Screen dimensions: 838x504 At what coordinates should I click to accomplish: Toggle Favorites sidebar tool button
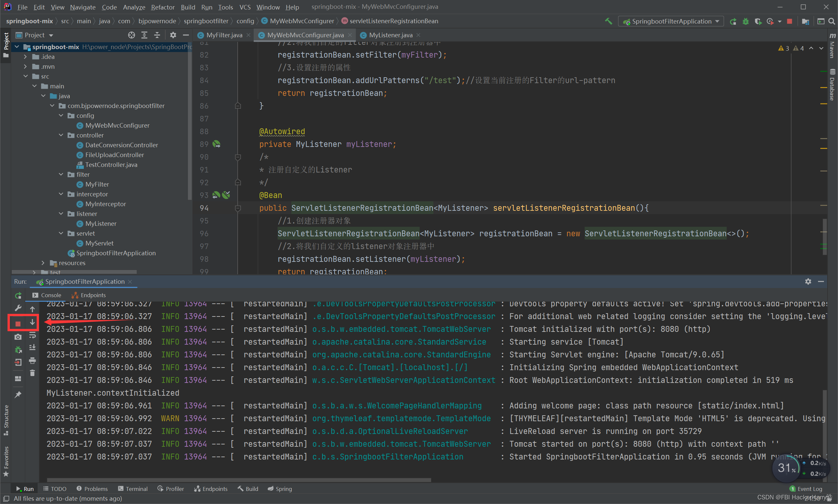[x=6, y=461]
